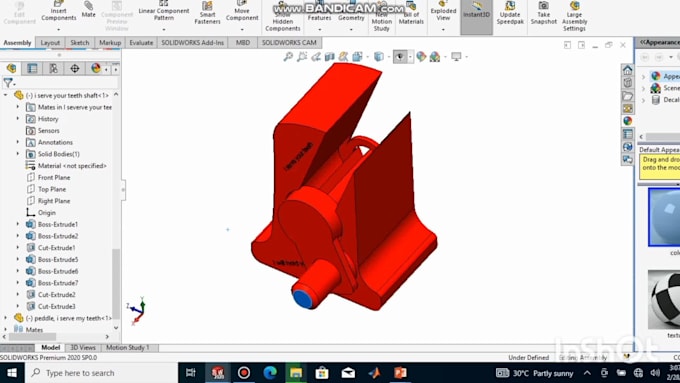The image size is (680, 383).
Task: Click the taskbar search box
Action: (101, 373)
